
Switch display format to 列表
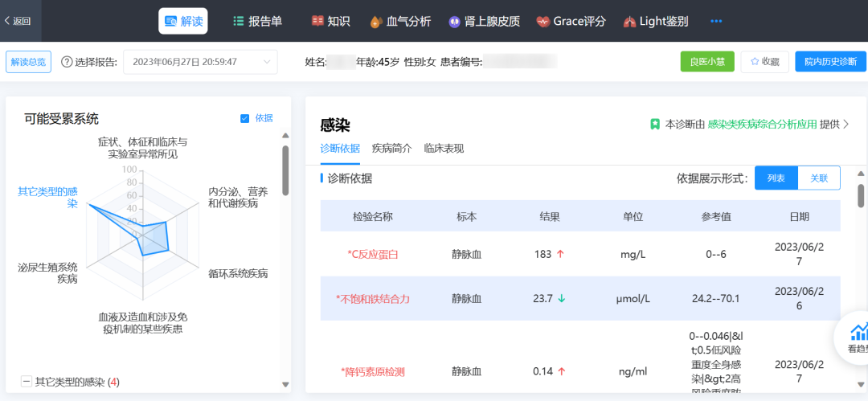click(x=776, y=178)
